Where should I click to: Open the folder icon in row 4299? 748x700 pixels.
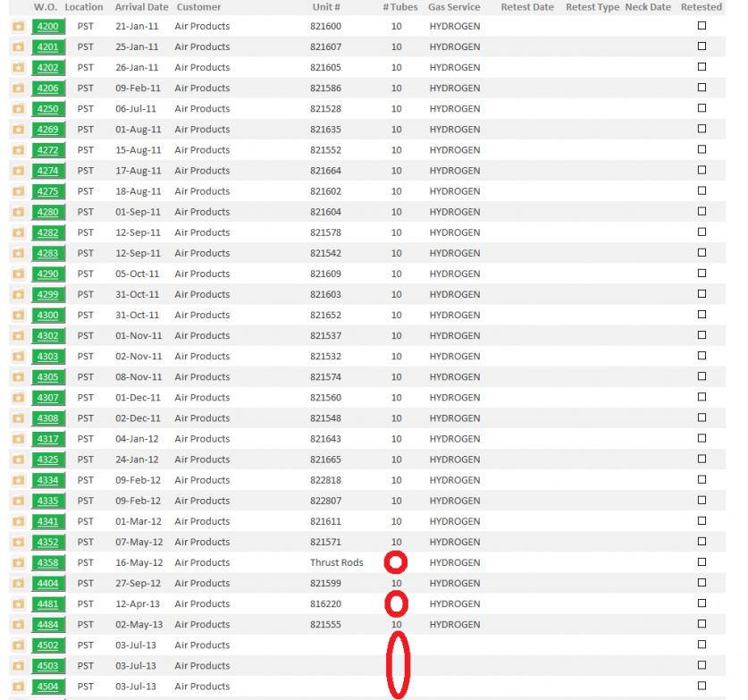[19, 294]
